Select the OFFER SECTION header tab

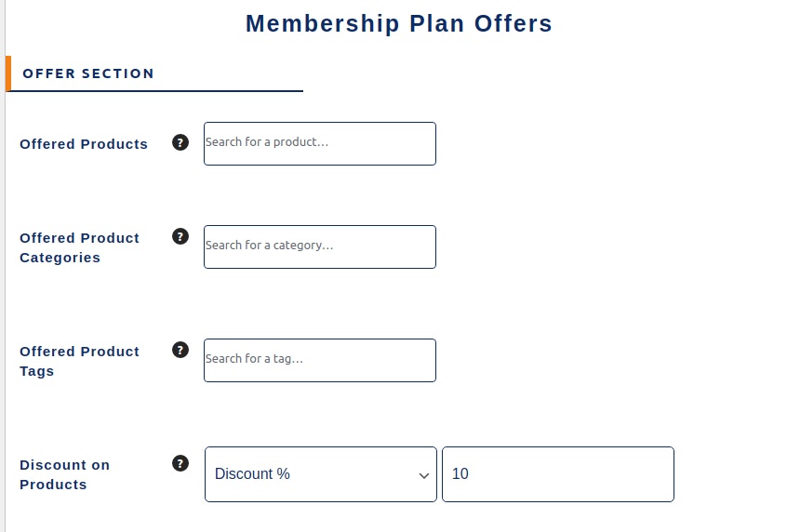click(88, 73)
